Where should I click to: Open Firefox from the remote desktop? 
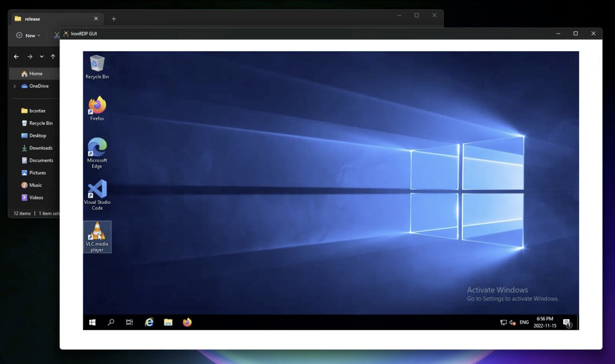pyautogui.click(x=97, y=104)
